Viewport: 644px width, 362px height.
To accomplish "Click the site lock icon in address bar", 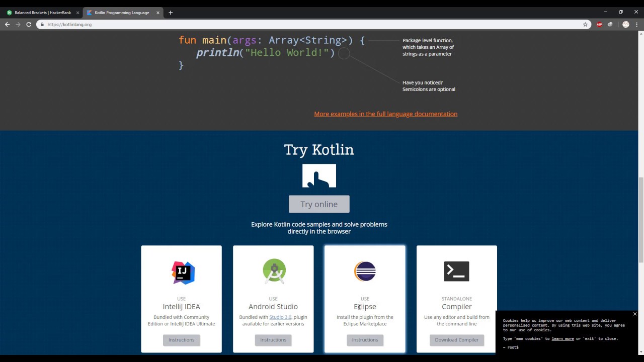I will pos(42,24).
